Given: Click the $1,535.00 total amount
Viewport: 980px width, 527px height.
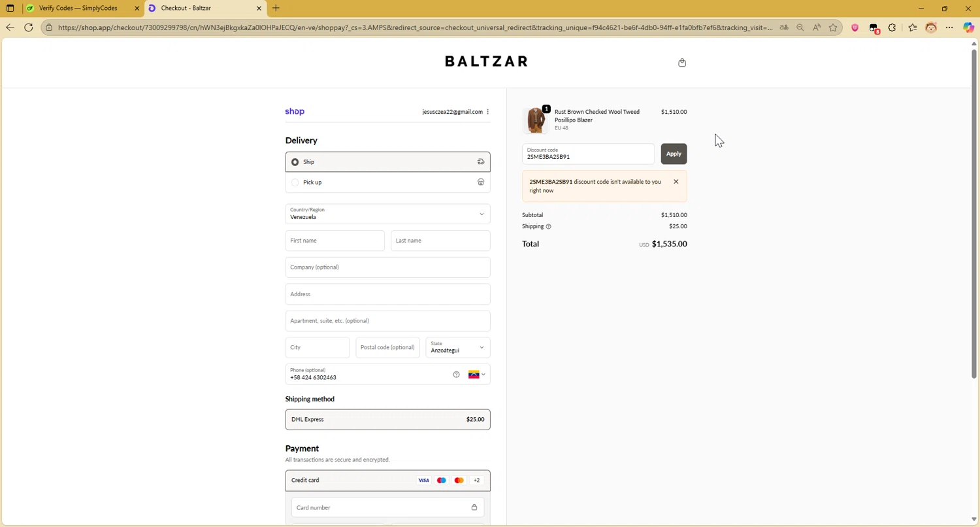Looking at the screenshot, I should (x=669, y=244).
